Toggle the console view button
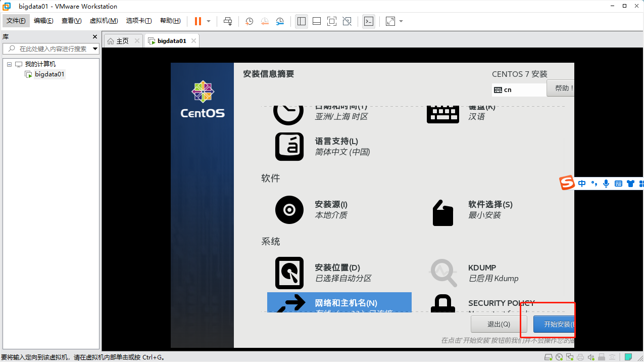The height and width of the screenshot is (362, 644). point(369,21)
